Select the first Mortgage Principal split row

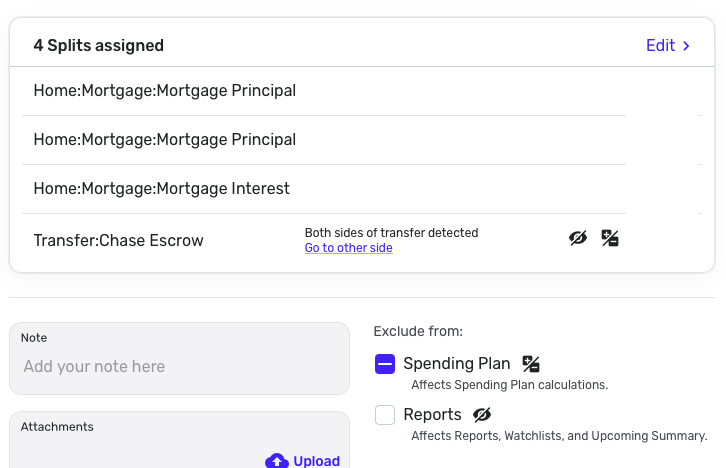coord(164,90)
